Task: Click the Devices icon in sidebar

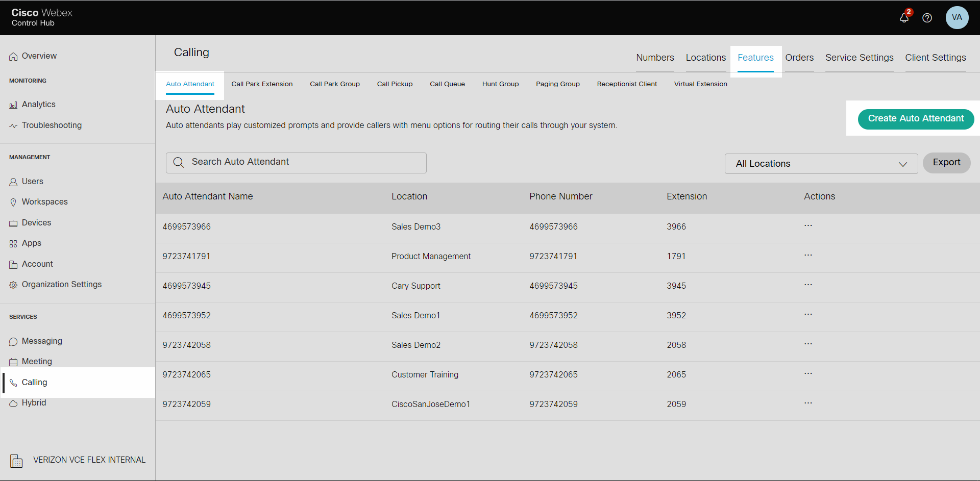Action: tap(13, 223)
